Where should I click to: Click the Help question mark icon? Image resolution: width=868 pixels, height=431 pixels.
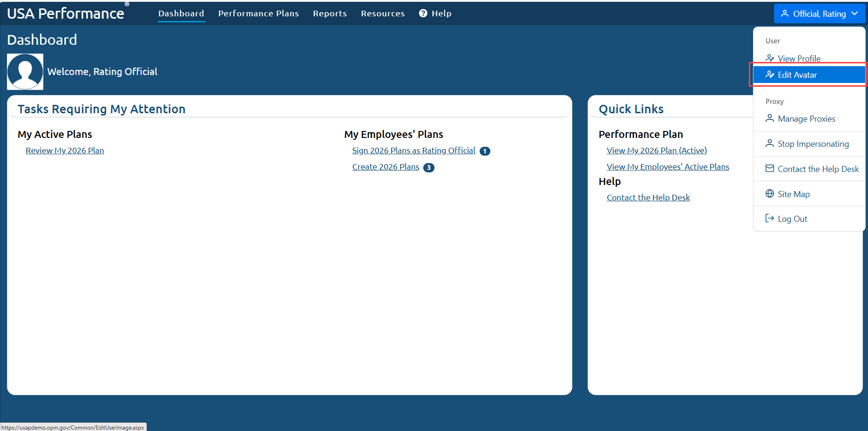point(423,14)
